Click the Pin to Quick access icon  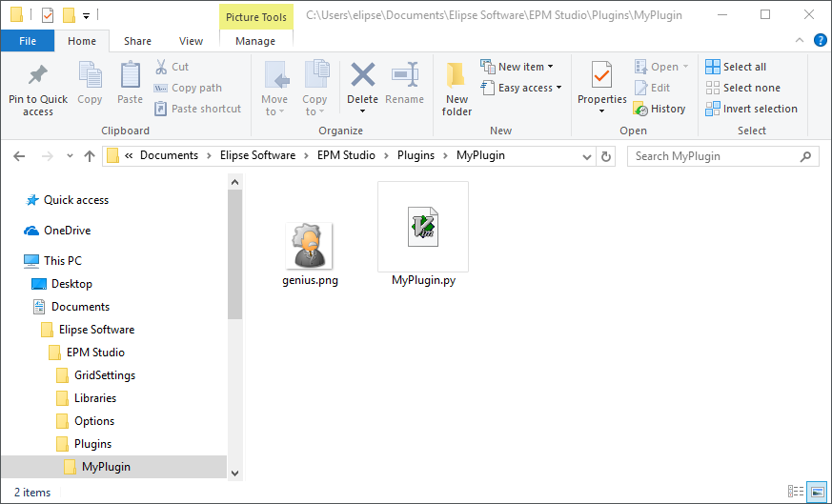tap(38, 76)
